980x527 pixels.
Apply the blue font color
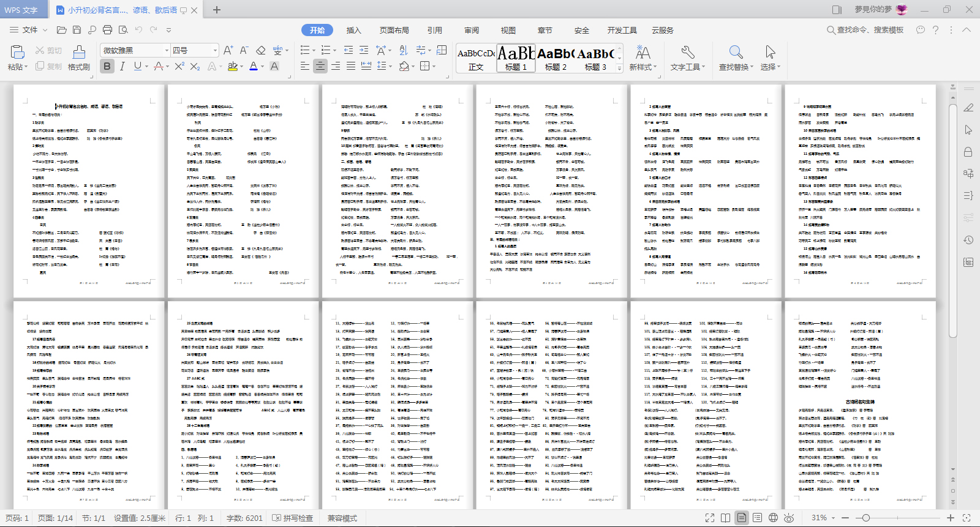(254, 66)
